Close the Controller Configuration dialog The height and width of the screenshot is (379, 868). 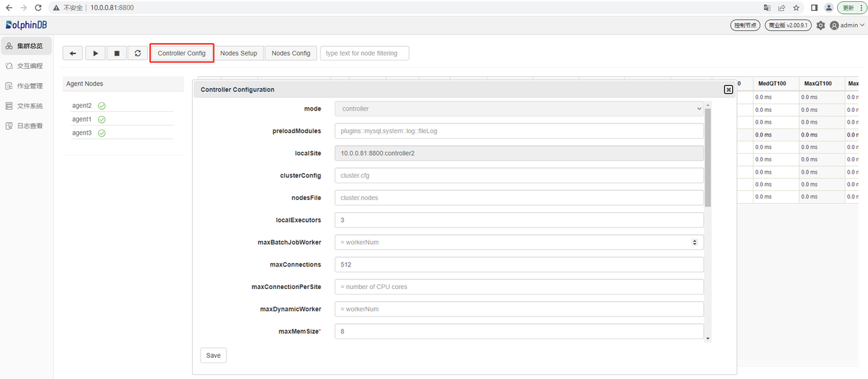pos(728,89)
